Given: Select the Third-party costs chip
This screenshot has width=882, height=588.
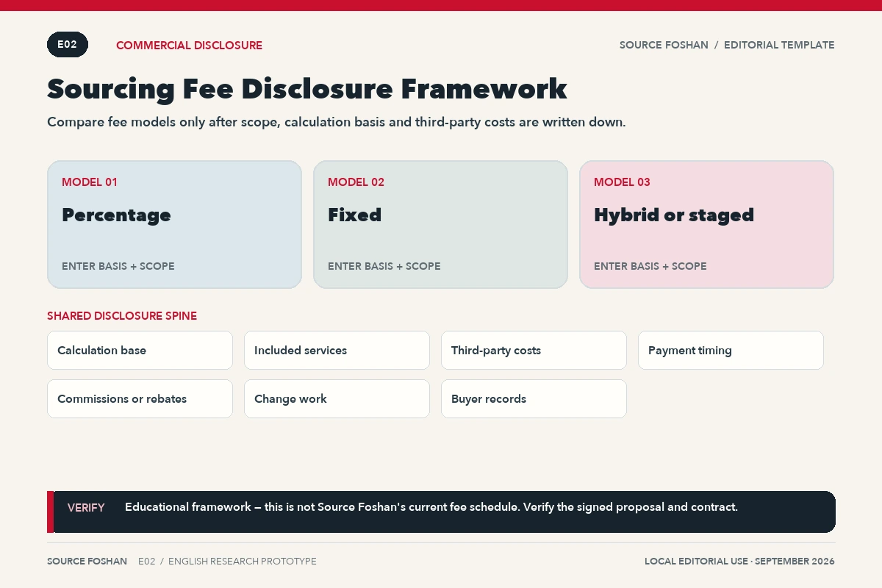Looking at the screenshot, I should (x=534, y=350).
